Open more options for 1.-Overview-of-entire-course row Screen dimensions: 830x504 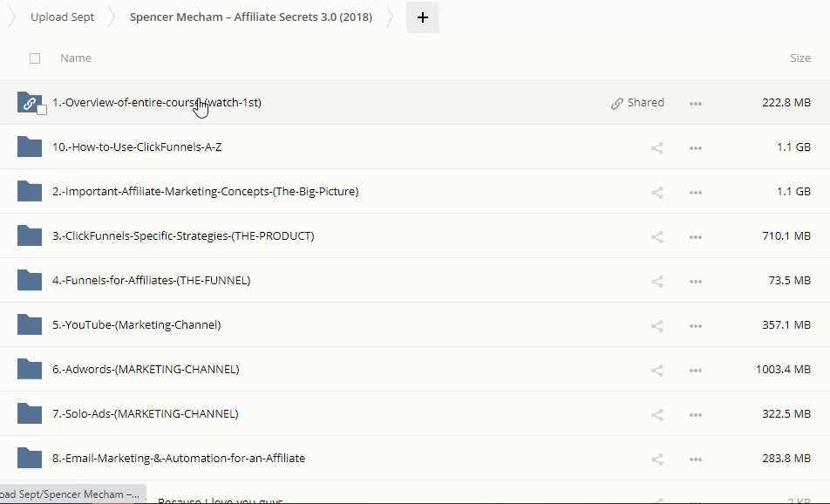696,103
